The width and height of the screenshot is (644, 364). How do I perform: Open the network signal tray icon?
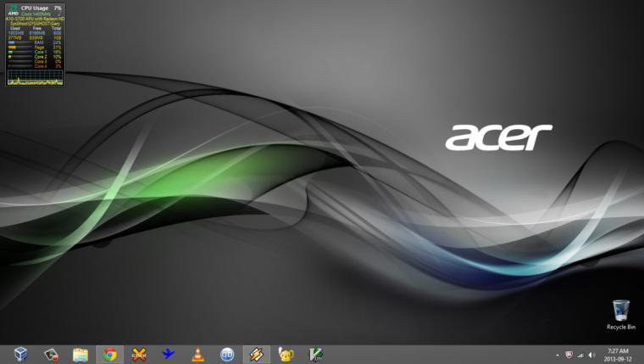tap(580, 356)
